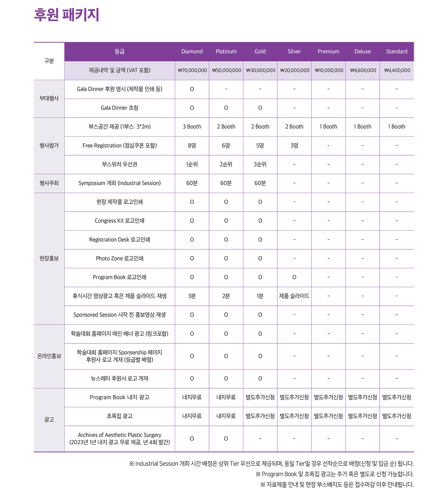Screen dimensions: 448x489
Task: Click the black hexagon badge beside the header
Action: pos(47,61)
